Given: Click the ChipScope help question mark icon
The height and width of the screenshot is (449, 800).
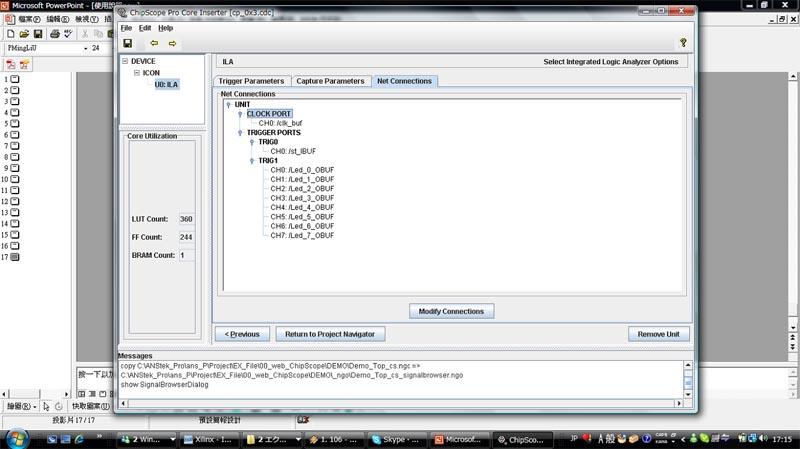Looking at the screenshot, I should (683, 43).
